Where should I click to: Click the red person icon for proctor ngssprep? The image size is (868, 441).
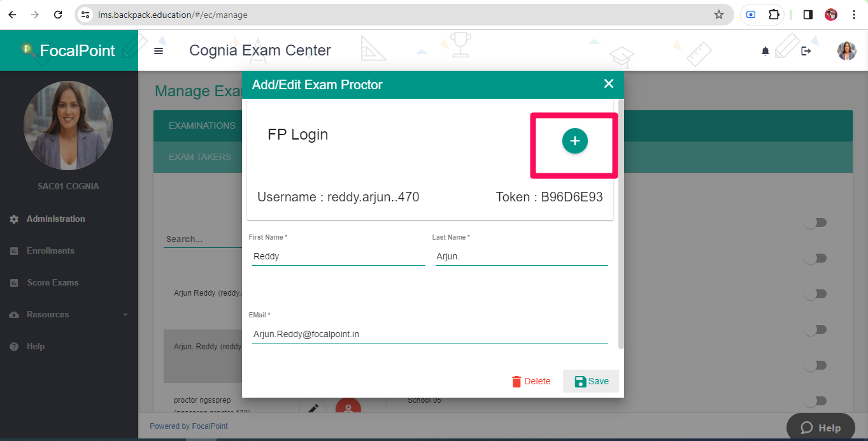348,410
